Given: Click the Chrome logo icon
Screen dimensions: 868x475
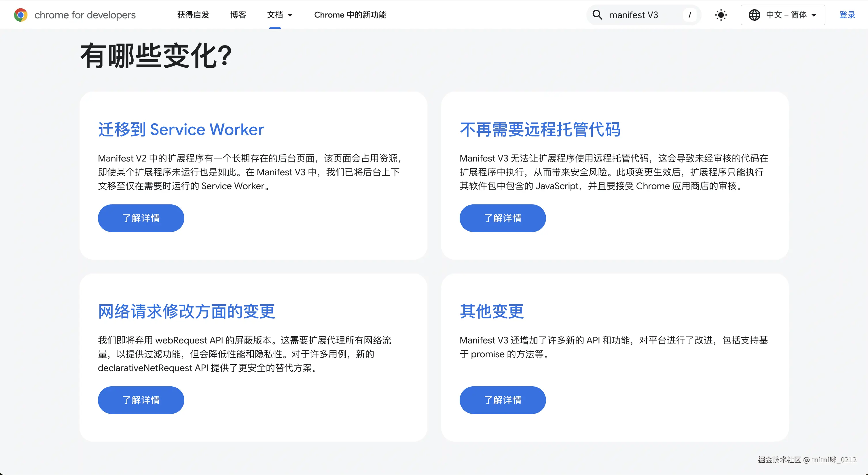Looking at the screenshot, I should point(20,15).
